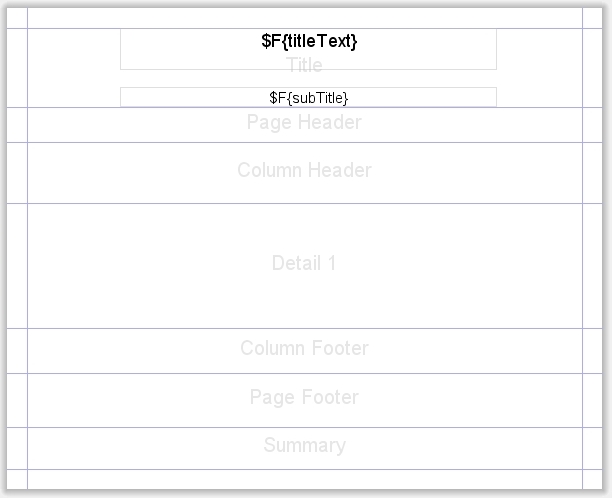The image size is (612, 498).
Task: Select the Column Footer band
Action: tap(304, 349)
